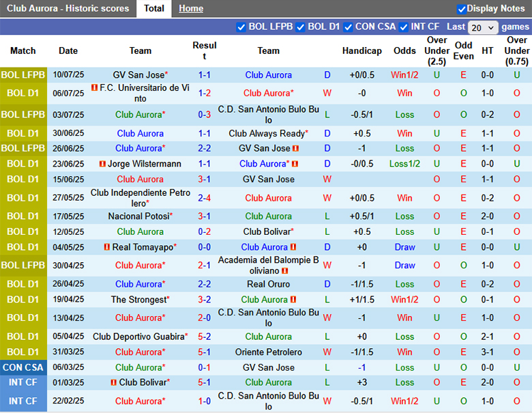Viewport: 532px width, 413px height.
Task: Uncheck the BOL LFPB filter checkbox
Action: click(241, 27)
